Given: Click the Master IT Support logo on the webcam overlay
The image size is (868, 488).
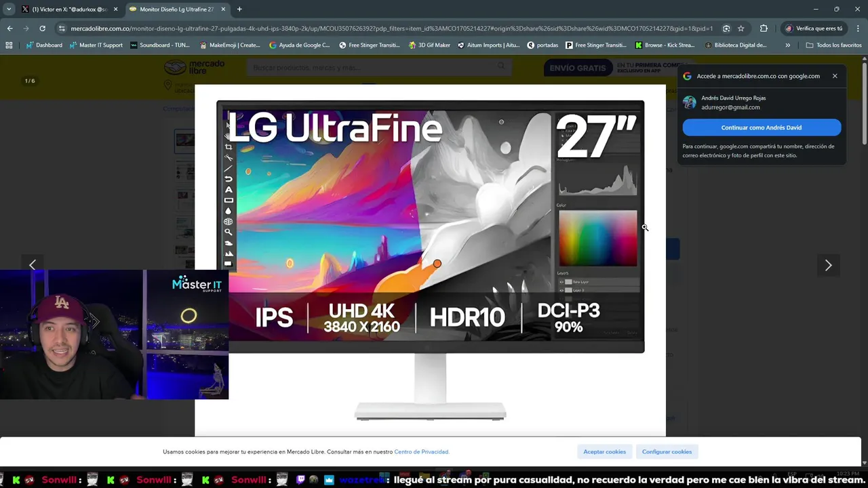Looking at the screenshot, I should tap(197, 284).
